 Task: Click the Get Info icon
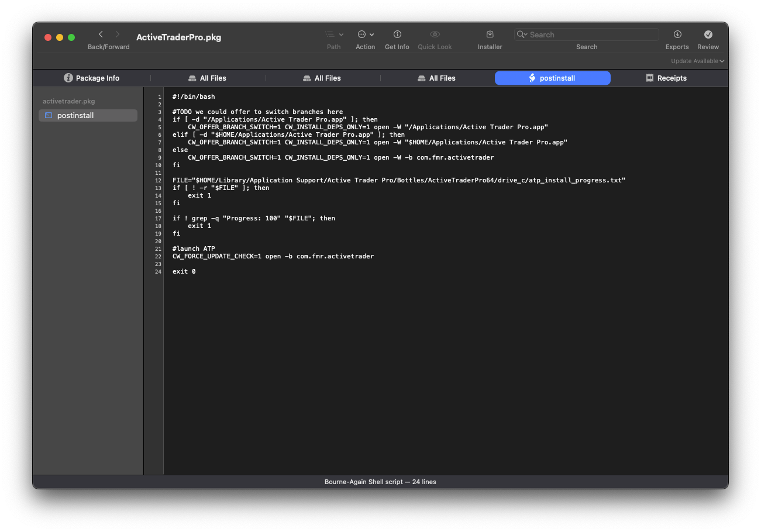[397, 34]
